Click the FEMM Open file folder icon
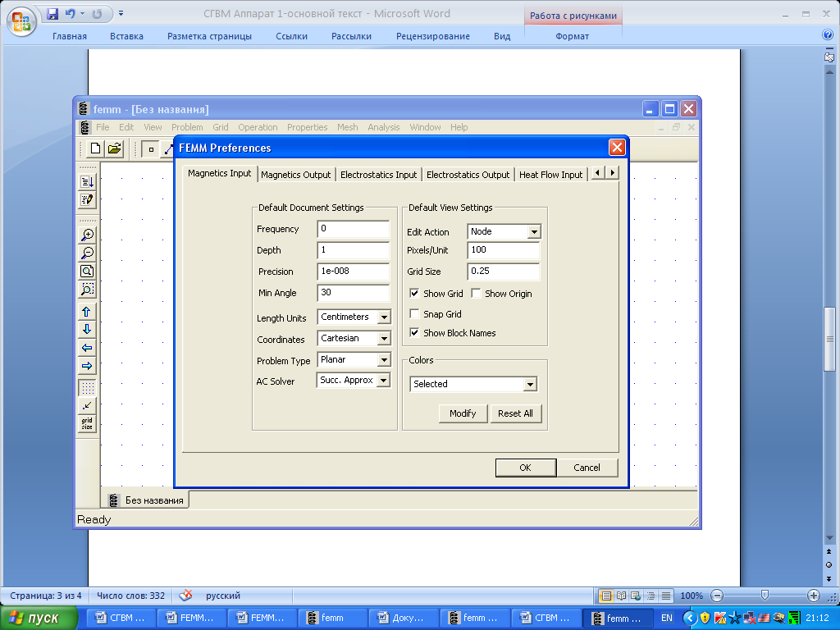This screenshot has width=840, height=630. 115,148
